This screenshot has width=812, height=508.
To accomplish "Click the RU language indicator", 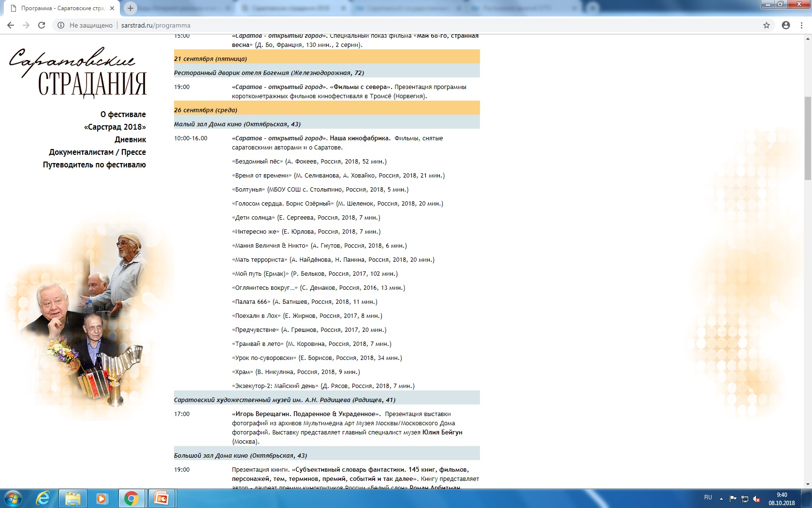I will click(x=708, y=497).
